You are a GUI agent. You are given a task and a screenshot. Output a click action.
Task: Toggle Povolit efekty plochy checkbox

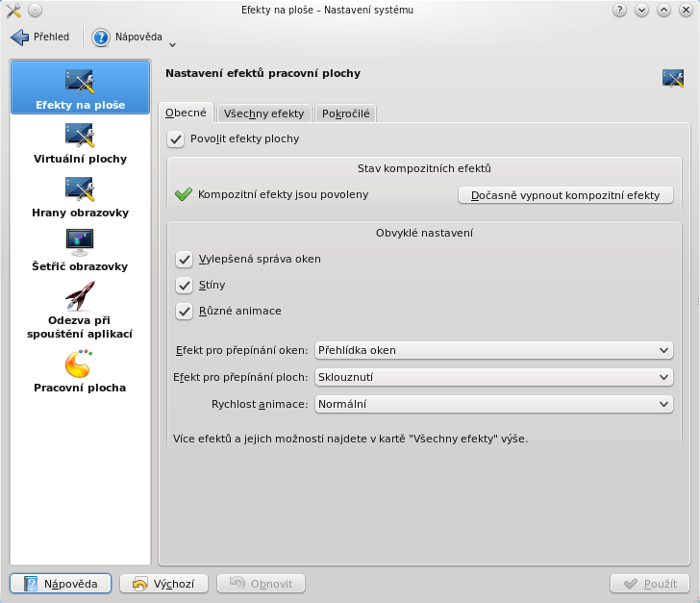pyautogui.click(x=175, y=139)
